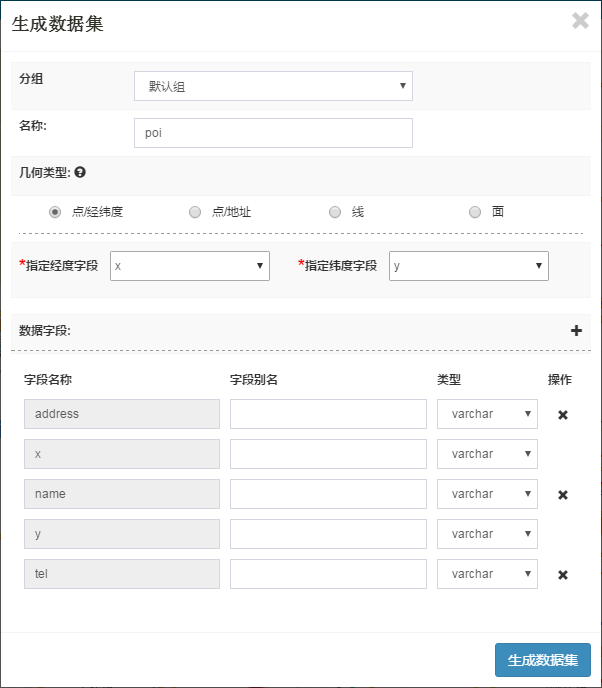Click alias input for name field
The image size is (602, 688).
[x=328, y=494]
